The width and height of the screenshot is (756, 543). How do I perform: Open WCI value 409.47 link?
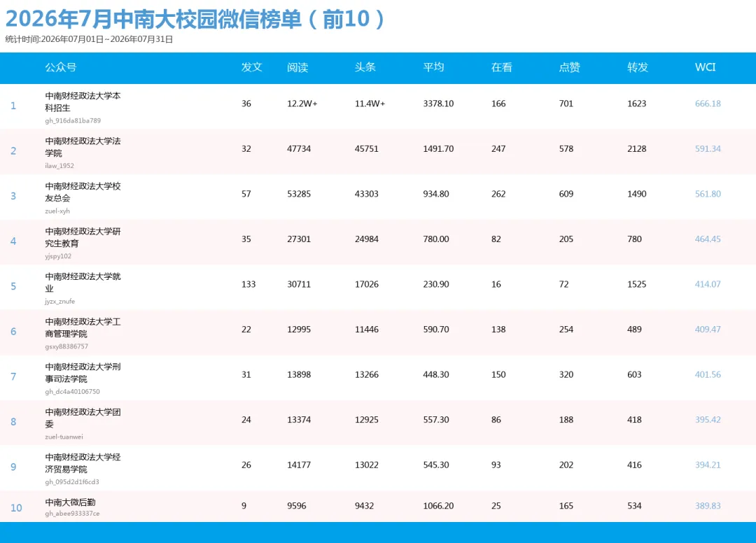(x=708, y=330)
